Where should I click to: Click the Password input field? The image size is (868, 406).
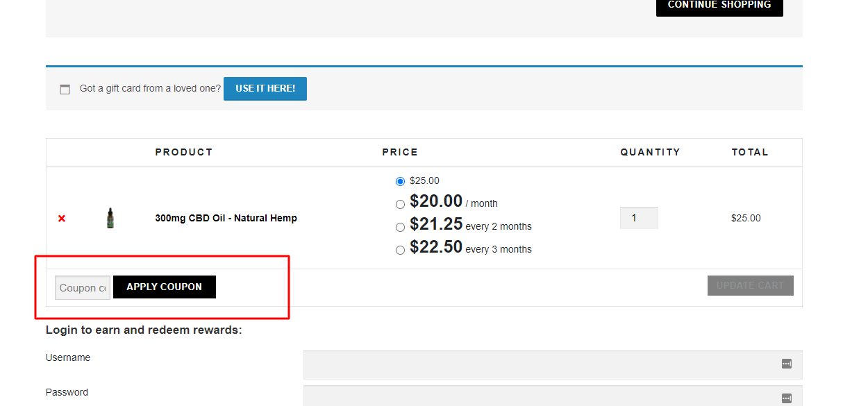click(x=553, y=396)
